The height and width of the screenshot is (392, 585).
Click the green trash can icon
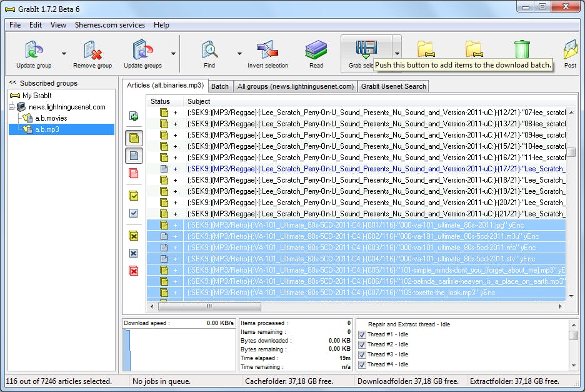click(x=521, y=49)
